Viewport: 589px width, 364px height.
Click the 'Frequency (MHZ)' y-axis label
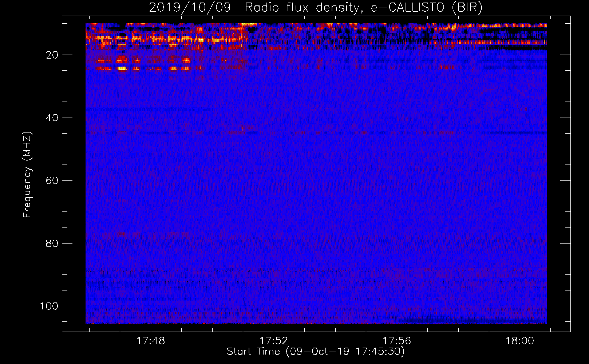(x=27, y=175)
